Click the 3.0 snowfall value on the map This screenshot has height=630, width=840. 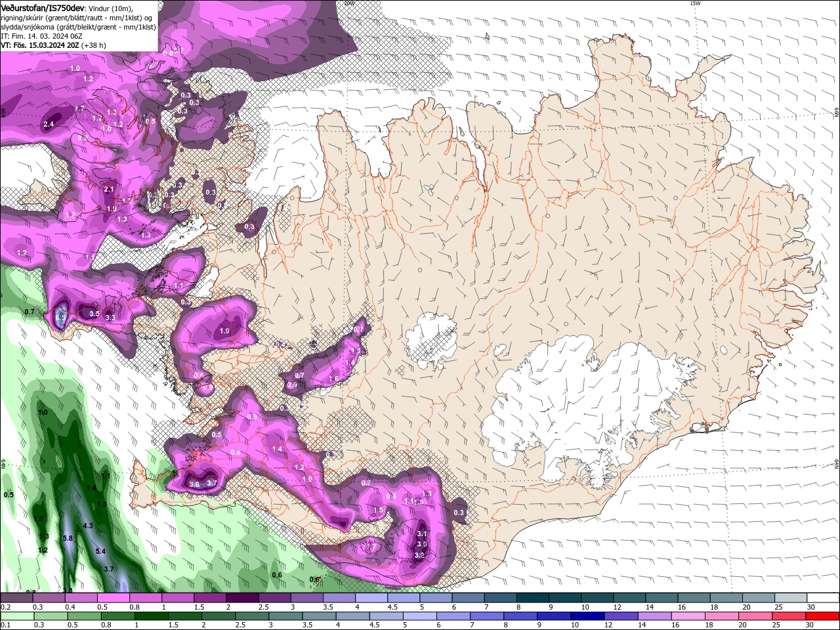(422, 544)
